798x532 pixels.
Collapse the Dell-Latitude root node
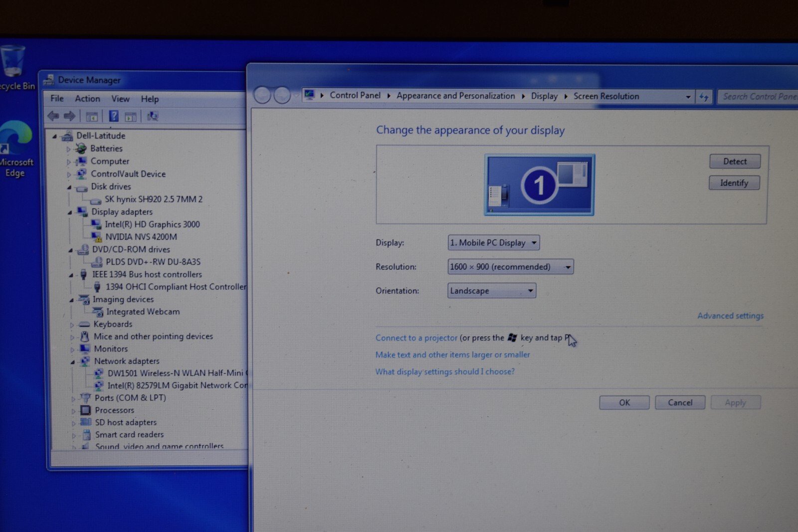55,136
